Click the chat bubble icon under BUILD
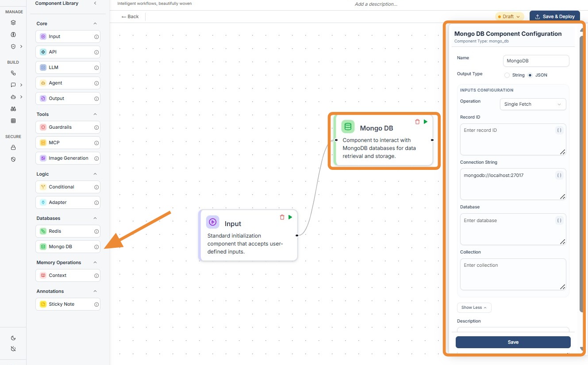The image size is (588, 365). pos(13,85)
